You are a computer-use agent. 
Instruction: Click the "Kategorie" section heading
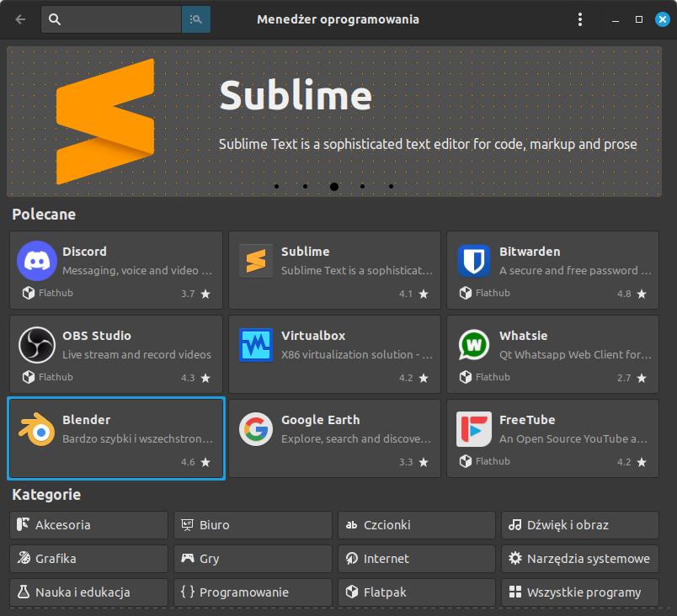click(46, 495)
